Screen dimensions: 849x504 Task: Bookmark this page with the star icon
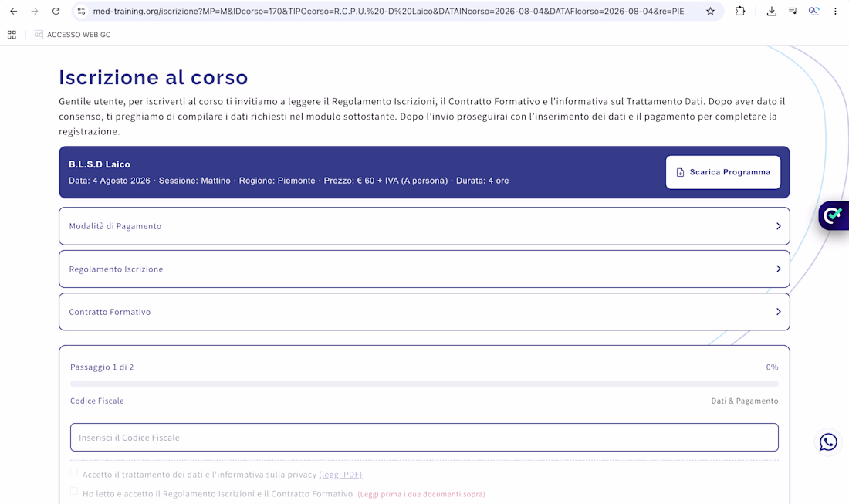click(710, 11)
